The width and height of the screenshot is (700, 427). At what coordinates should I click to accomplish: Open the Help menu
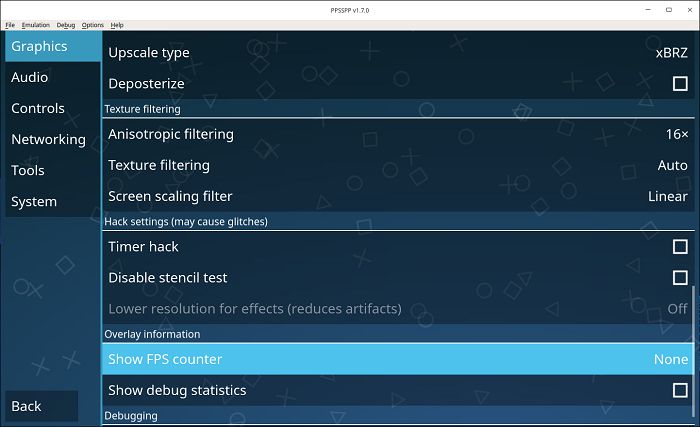pyautogui.click(x=117, y=25)
